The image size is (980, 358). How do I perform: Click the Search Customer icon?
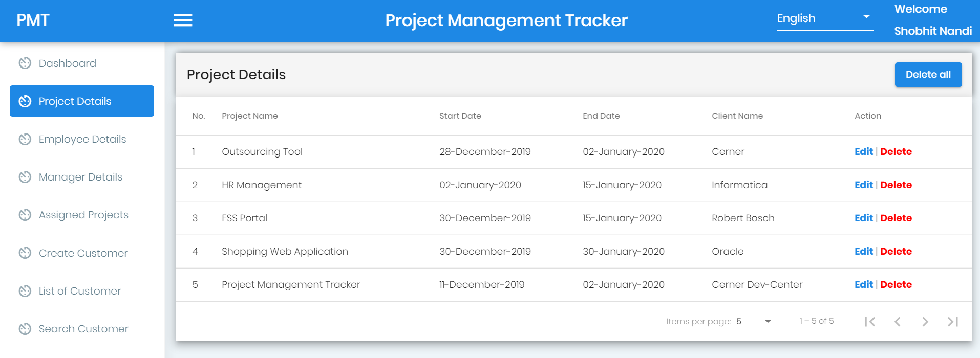point(24,328)
